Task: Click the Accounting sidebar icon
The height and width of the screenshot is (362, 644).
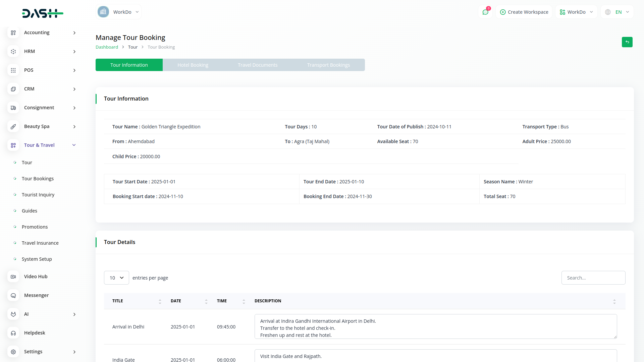Action: [x=13, y=33]
